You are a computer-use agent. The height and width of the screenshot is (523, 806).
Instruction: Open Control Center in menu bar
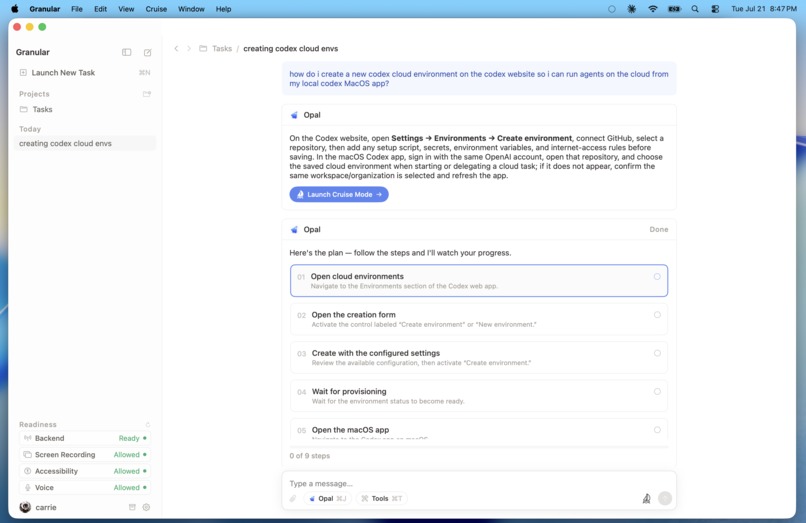pyautogui.click(x=715, y=9)
